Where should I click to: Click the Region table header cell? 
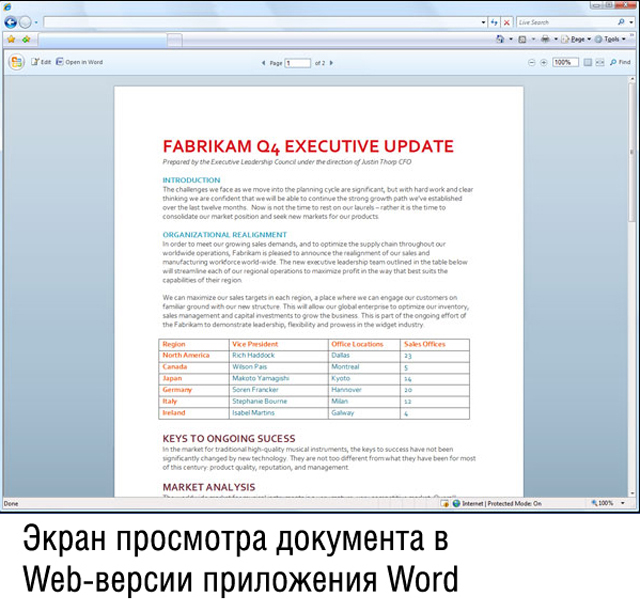click(194, 344)
